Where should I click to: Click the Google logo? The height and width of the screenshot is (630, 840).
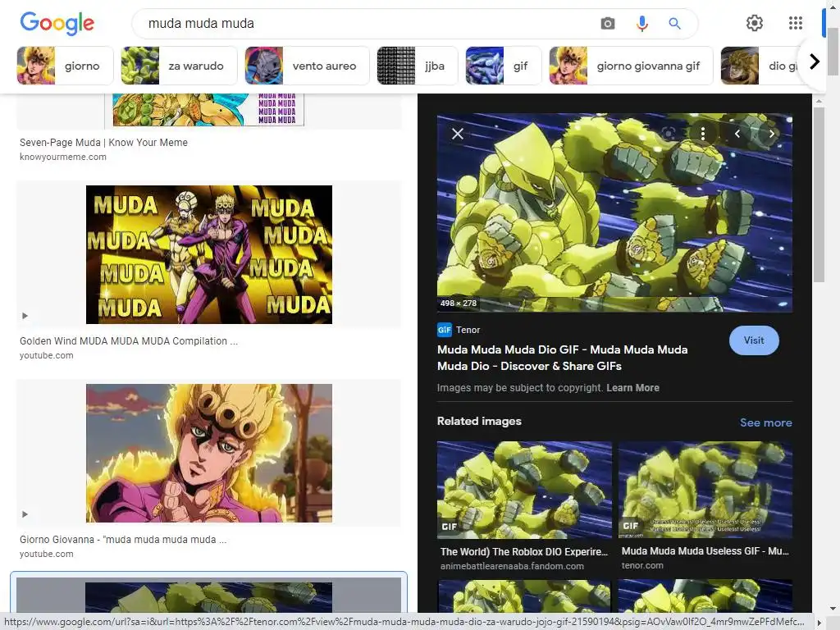[57, 23]
